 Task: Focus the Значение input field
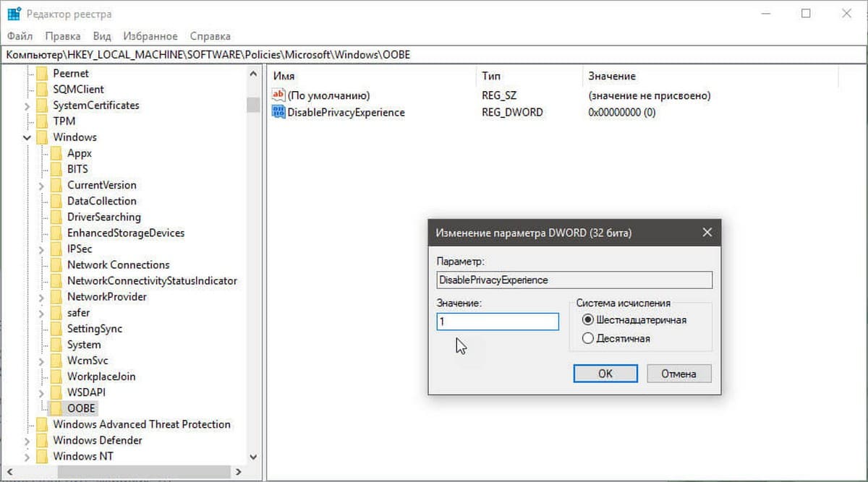click(x=498, y=322)
